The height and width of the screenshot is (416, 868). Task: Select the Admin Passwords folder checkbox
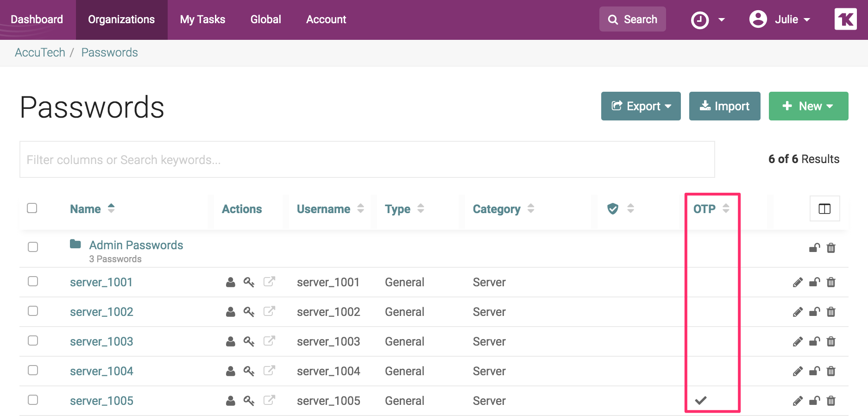coord(33,247)
